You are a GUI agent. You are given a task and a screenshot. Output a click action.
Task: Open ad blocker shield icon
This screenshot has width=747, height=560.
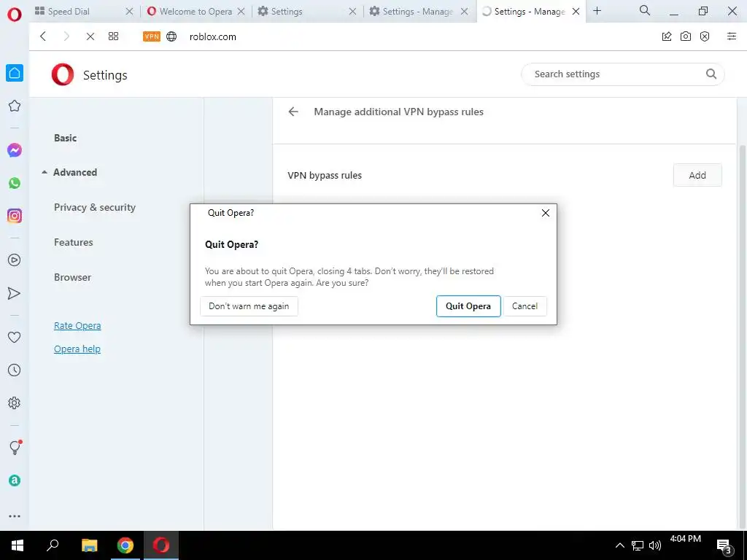click(705, 36)
